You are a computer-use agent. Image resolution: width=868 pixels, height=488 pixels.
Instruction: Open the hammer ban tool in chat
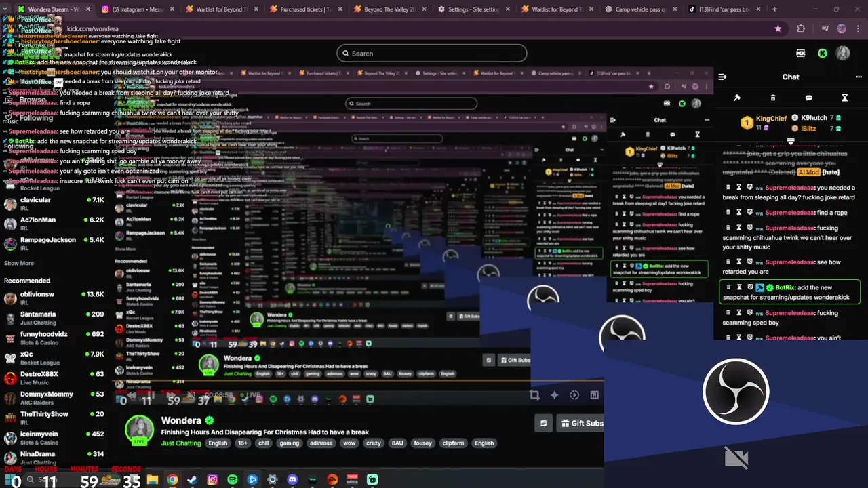tap(737, 98)
